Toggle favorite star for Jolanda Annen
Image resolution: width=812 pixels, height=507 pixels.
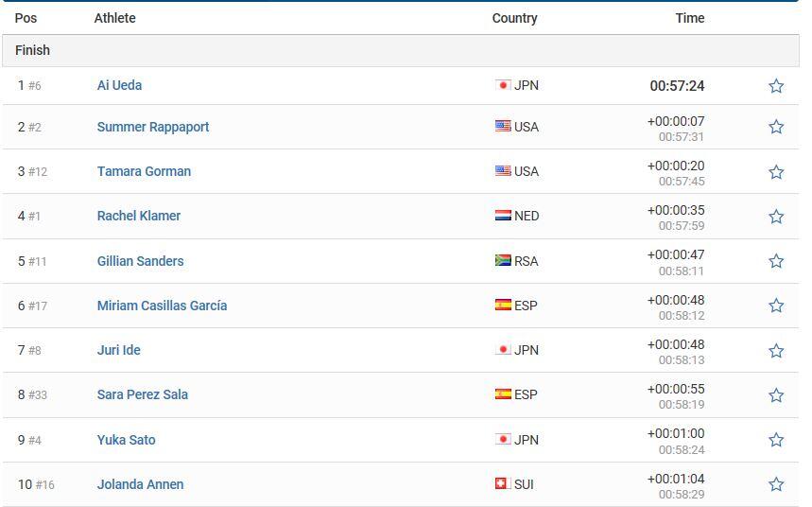(x=776, y=484)
